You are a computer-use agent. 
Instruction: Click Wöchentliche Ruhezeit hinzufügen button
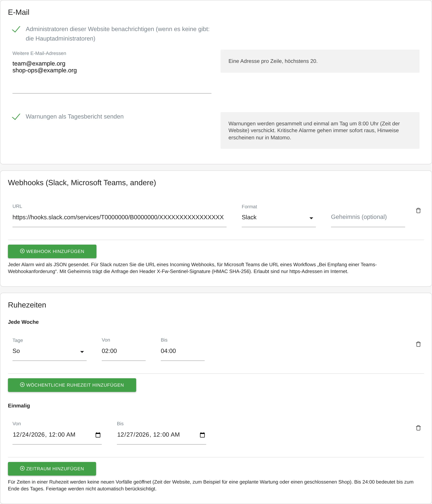pyautogui.click(x=72, y=385)
